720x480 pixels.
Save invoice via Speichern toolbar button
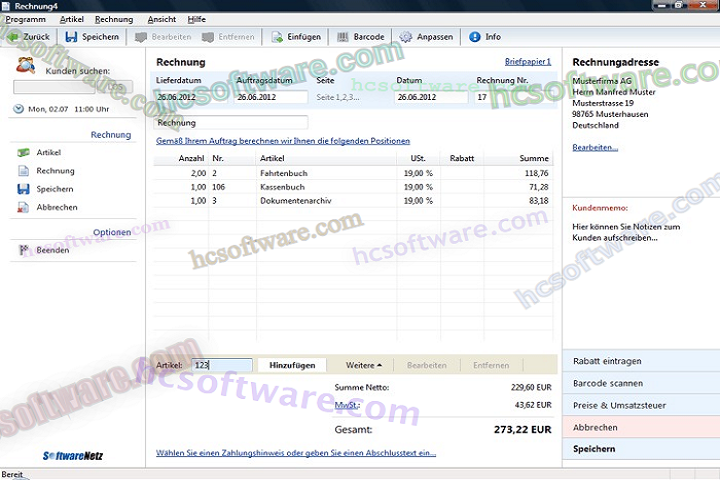(92, 37)
